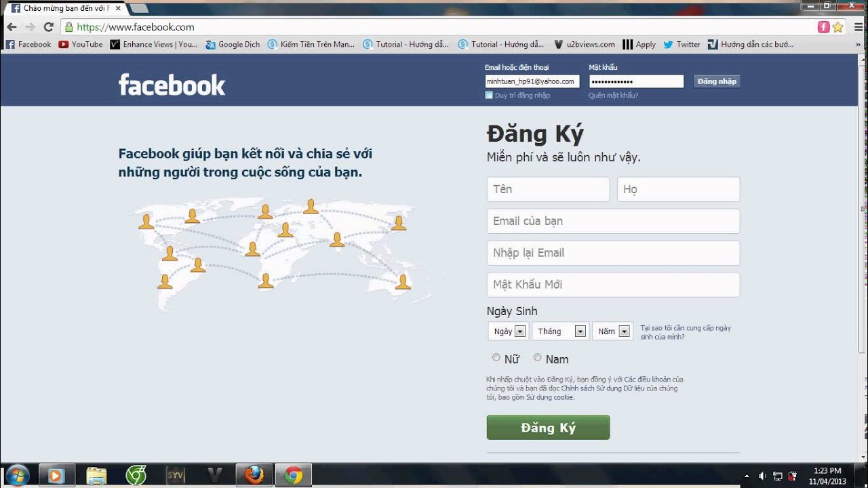Open the Chrome menu (three-line icon)
Screen dimensions: 868x488
859,27
